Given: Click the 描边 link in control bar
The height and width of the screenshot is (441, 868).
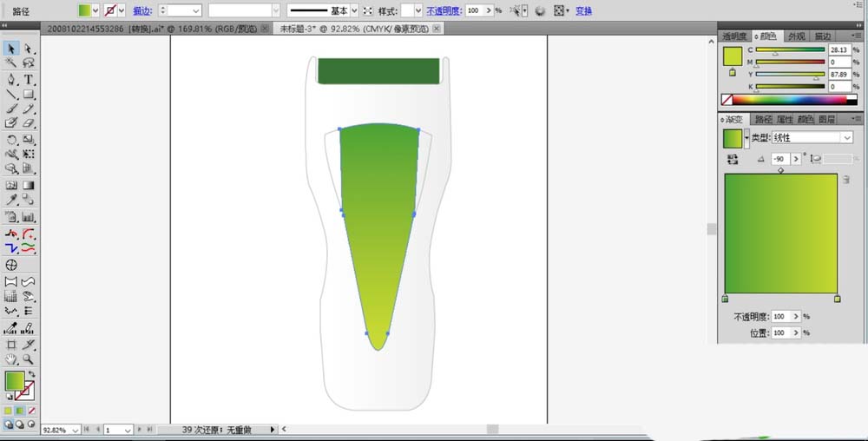Looking at the screenshot, I should point(142,10).
